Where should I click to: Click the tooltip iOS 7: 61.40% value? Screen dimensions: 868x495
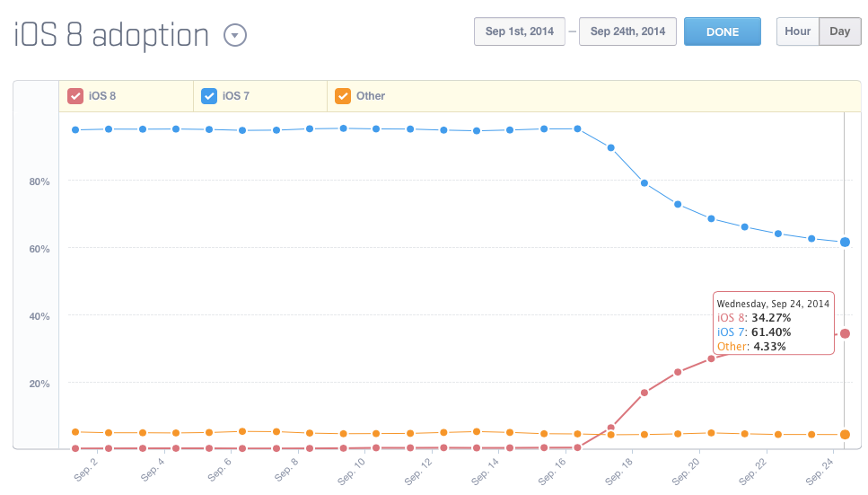point(754,332)
